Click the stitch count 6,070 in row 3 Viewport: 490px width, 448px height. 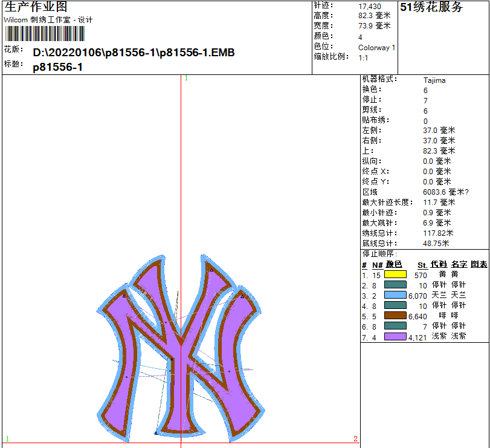click(417, 296)
